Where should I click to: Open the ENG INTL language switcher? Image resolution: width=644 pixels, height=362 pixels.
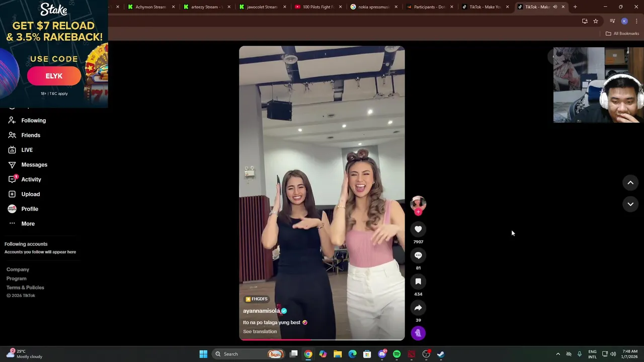click(x=593, y=354)
